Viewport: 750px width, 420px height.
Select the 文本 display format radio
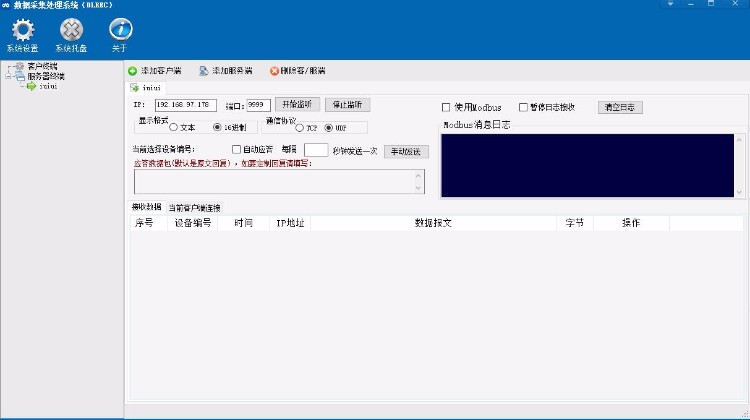point(174,127)
